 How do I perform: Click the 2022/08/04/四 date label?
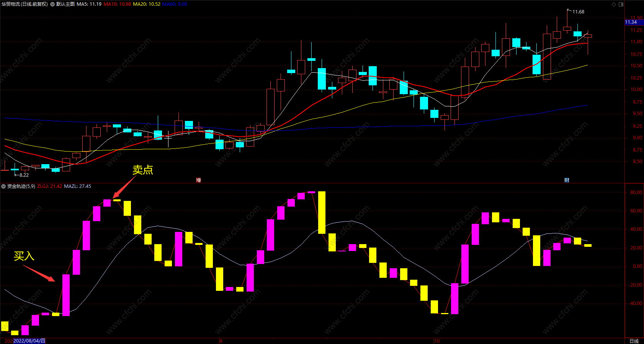click(29, 341)
